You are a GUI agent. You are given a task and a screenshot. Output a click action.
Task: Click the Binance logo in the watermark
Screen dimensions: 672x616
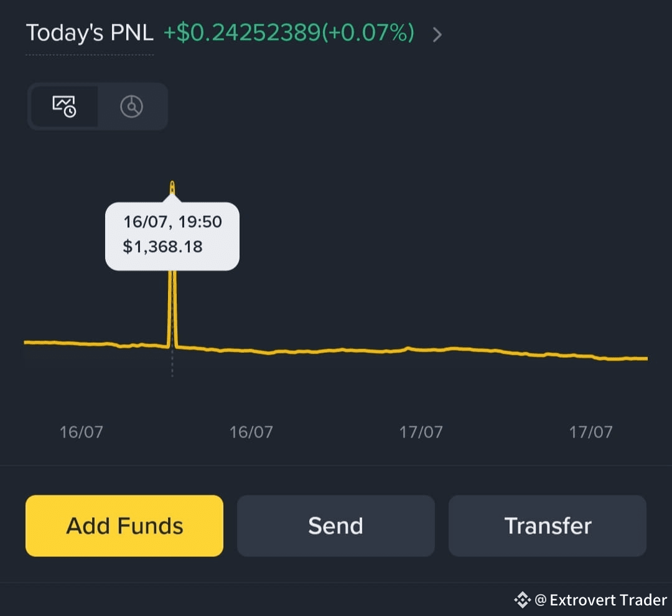coord(523,600)
